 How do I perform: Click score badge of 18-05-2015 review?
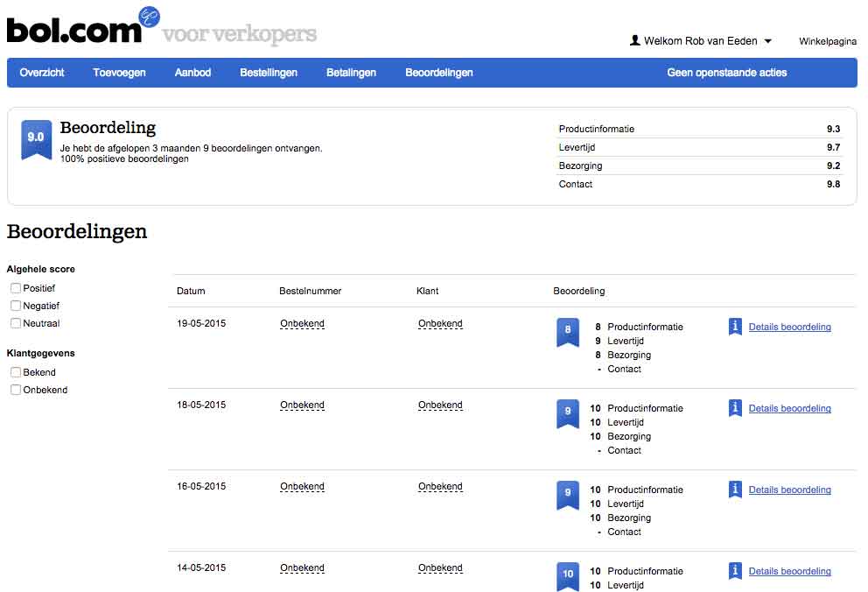tap(568, 412)
